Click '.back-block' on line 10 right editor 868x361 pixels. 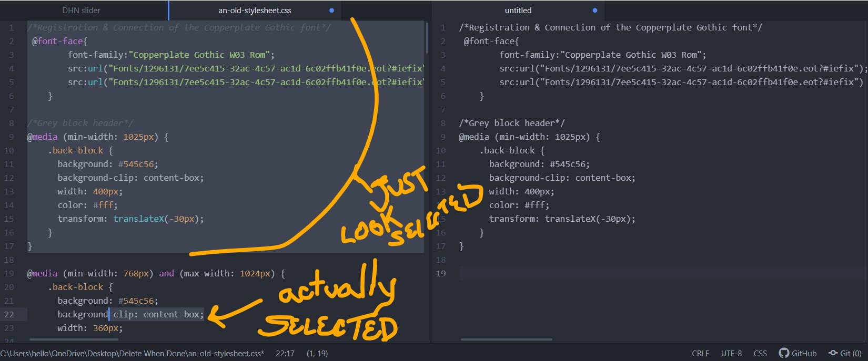(x=507, y=150)
